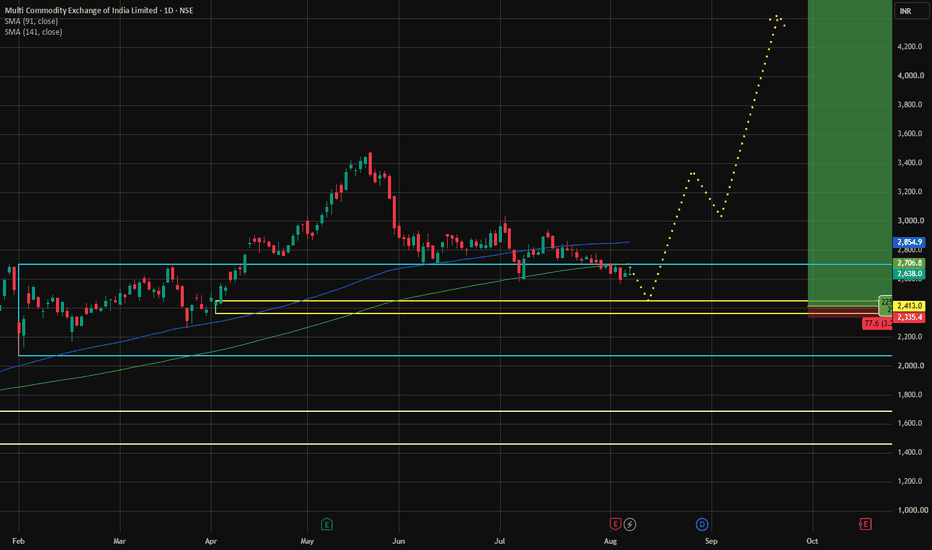Click the blue dividend D icon
The height and width of the screenshot is (550, 932).
pos(702,524)
